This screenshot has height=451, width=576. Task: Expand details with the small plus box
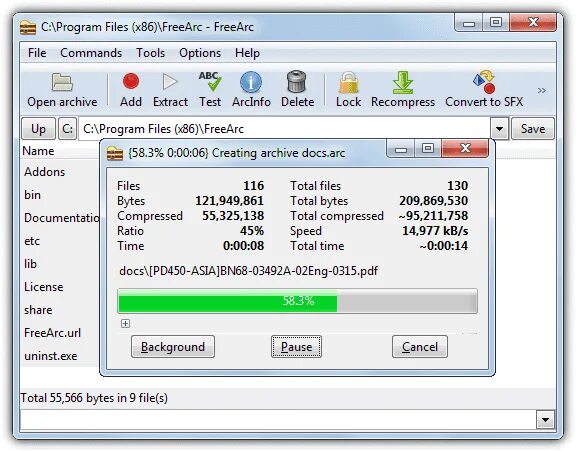(x=126, y=324)
